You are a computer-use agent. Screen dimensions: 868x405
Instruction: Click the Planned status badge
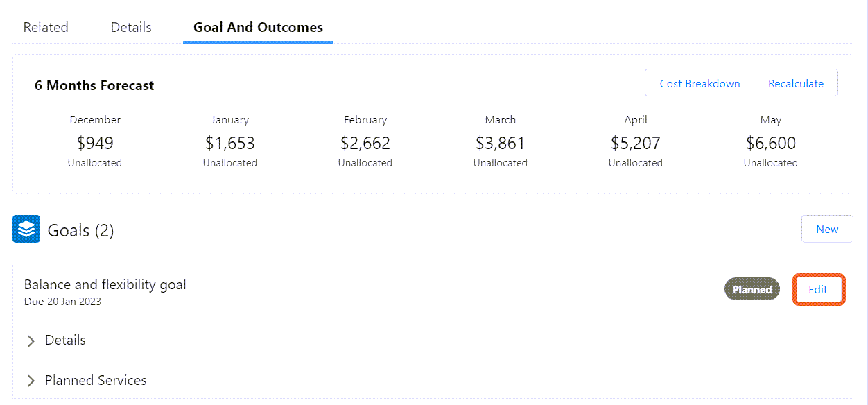pos(752,289)
